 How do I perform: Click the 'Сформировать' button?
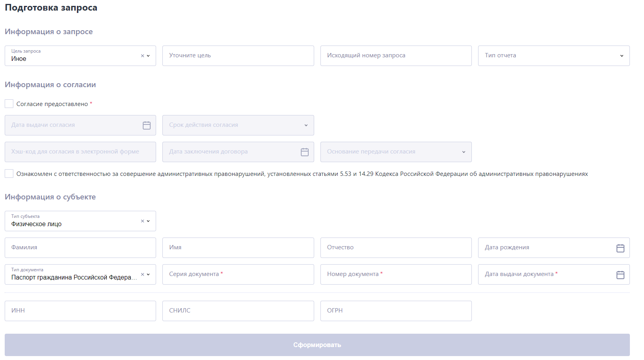pyautogui.click(x=317, y=345)
